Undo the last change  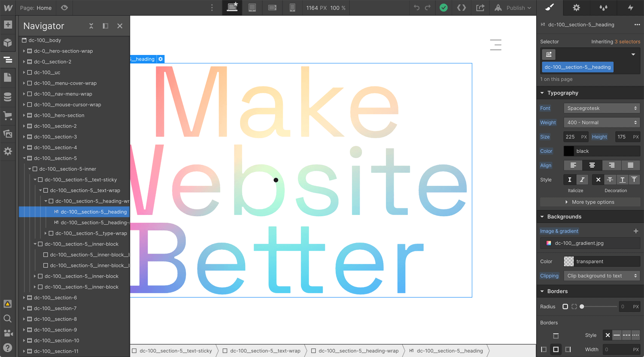pyautogui.click(x=416, y=8)
